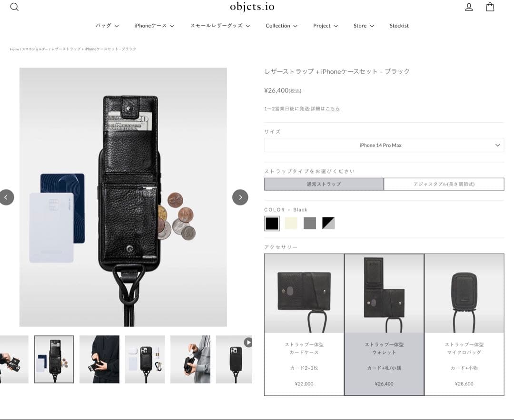The image size is (514, 420).
Task: Click the previous arrow on product carousel
Action: click(x=7, y=197)
